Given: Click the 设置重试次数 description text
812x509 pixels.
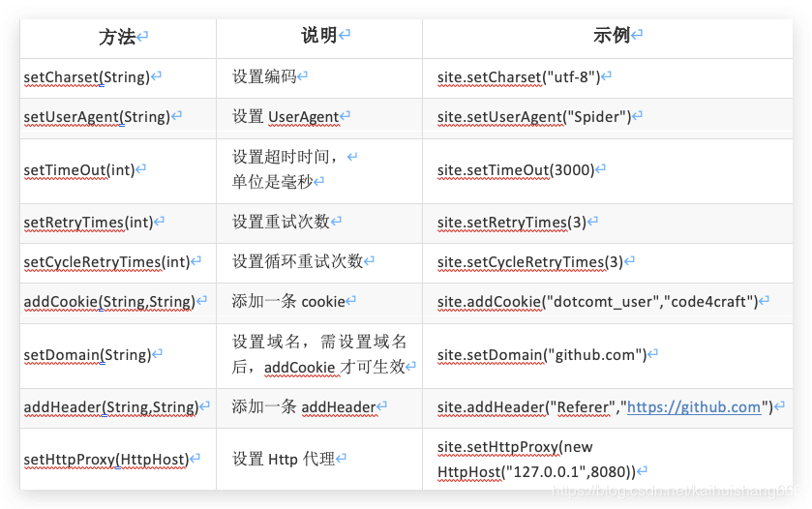Looking at the screenshot, I should point(282,223).
